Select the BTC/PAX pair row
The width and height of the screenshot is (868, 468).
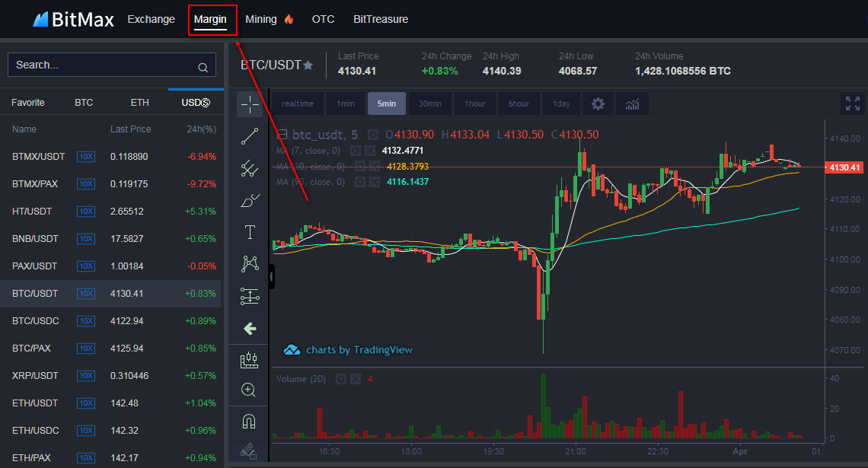click(110, 348)
